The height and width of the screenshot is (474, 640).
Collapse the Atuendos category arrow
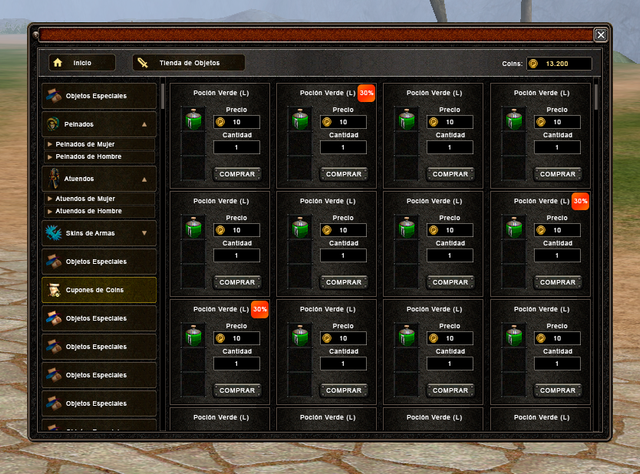coord(146,180)
